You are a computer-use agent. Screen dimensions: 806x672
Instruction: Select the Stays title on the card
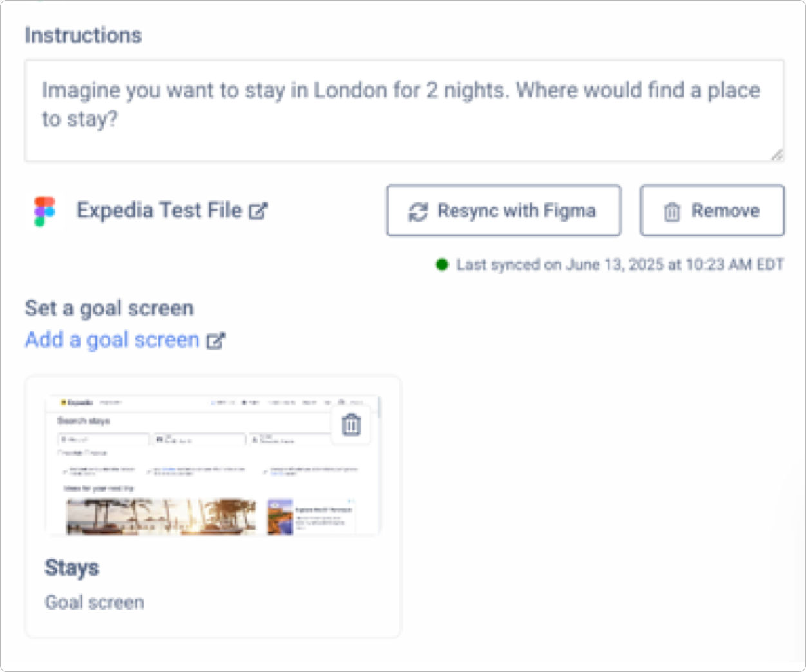click(72, 568)
